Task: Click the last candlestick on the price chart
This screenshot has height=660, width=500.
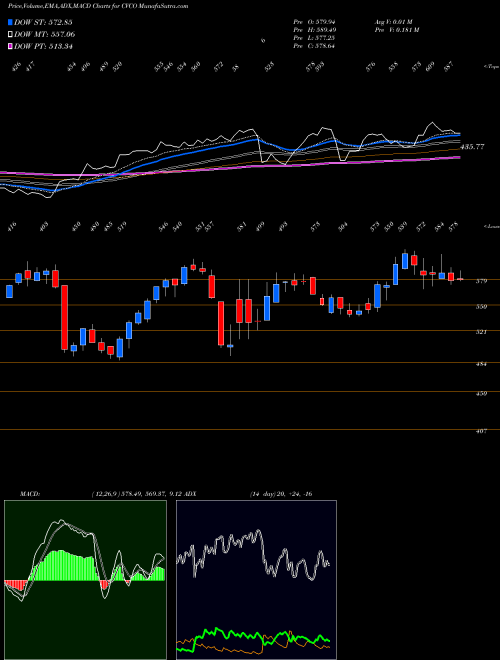Action: [x=460, y=279]
